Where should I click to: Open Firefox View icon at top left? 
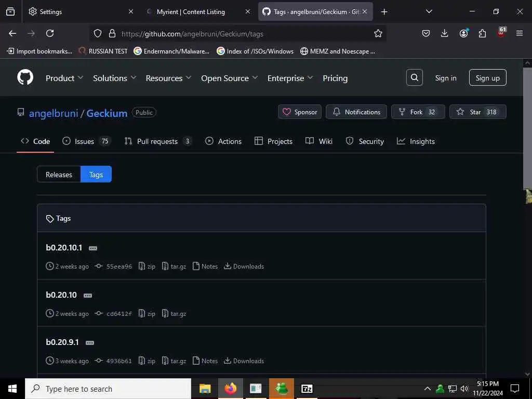click(x=10, y=11)
